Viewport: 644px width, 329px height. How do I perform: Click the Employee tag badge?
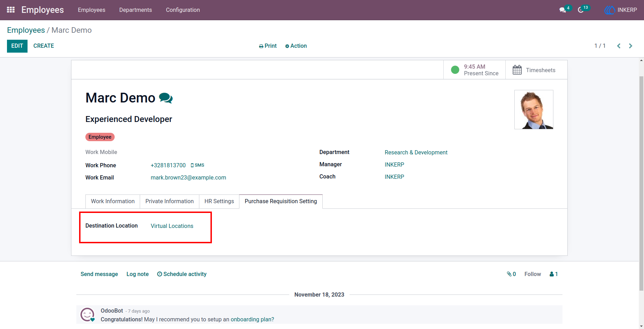100,137
